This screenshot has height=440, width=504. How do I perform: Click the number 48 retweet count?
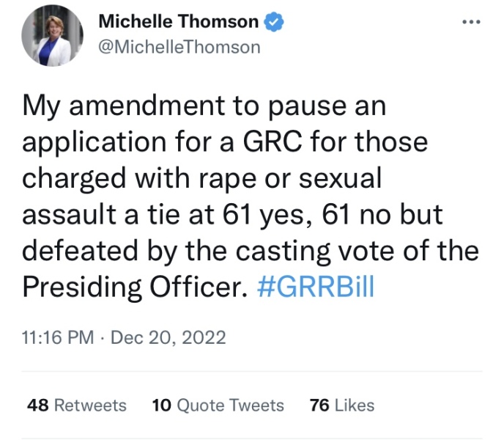[38, 405]
